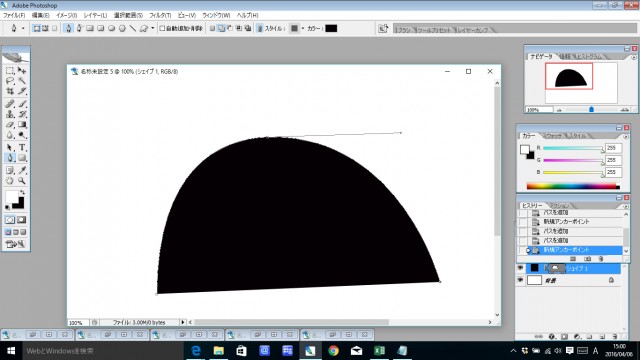Open the Color panel flyout menu
Viewport: 640px width, 360px height.
click(626, 137)
